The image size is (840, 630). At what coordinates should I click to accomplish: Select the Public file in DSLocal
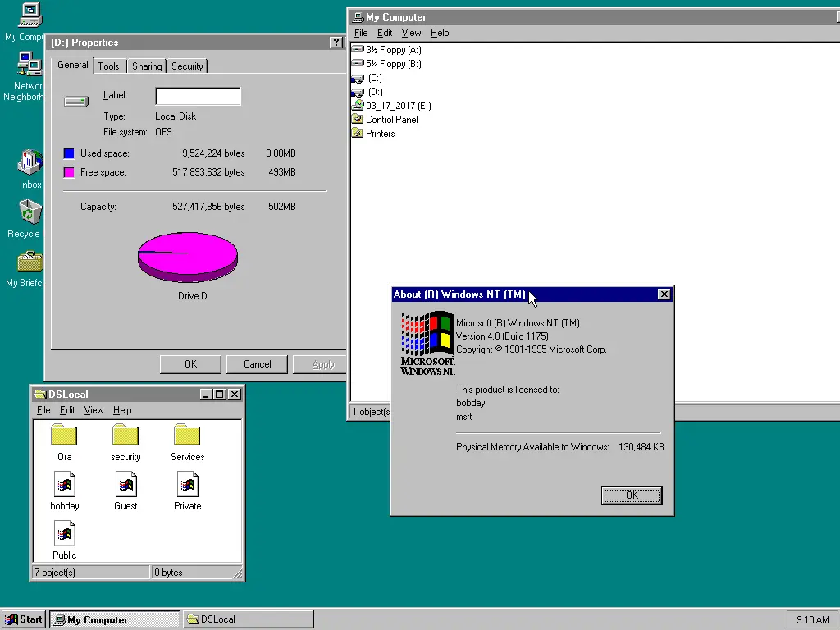[x=64, y=540]
